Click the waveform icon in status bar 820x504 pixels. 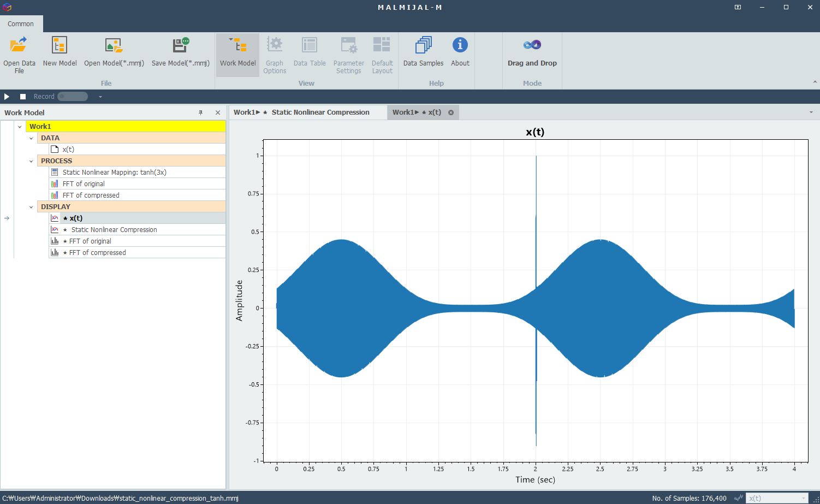pyautogui.click(x=738, y=498)
